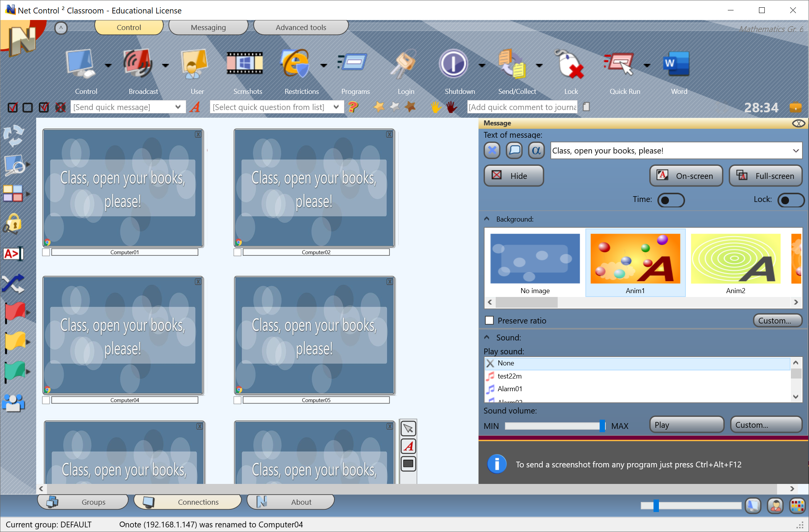Click the red A send message icon
This screenshot has height=532, width=809.
196,107
